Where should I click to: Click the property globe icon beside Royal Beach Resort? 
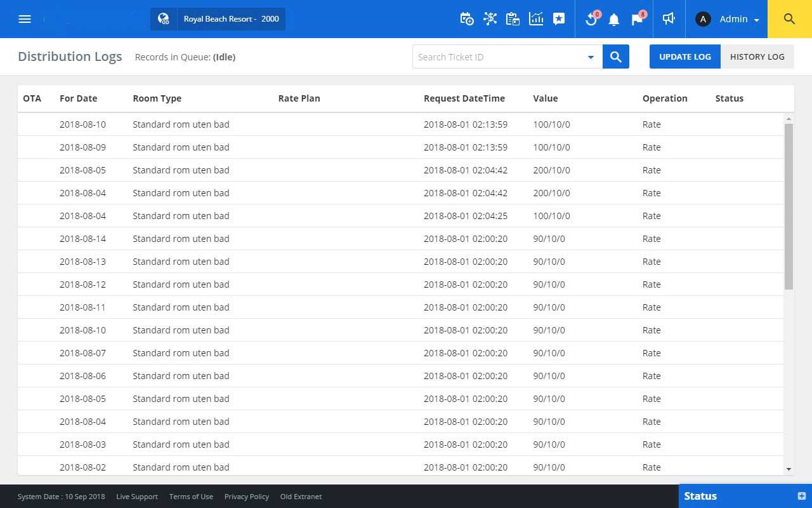[x=164, y=19]
